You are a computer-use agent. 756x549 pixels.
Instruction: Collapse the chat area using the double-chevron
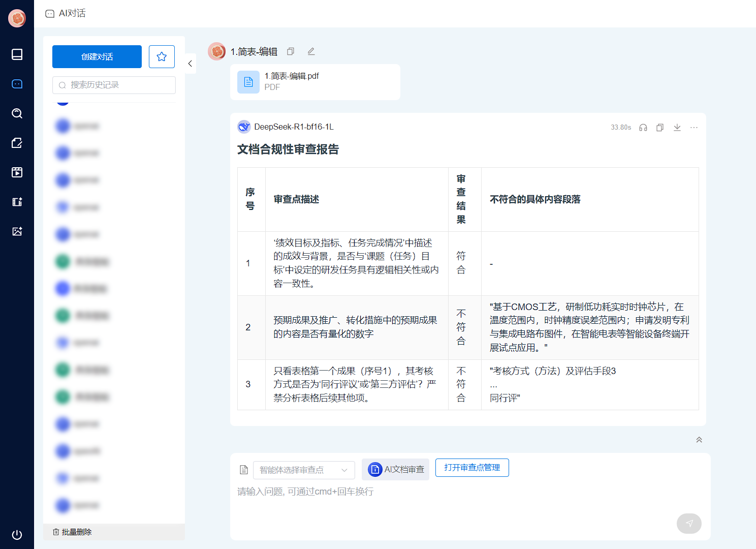tap(699, 439)
